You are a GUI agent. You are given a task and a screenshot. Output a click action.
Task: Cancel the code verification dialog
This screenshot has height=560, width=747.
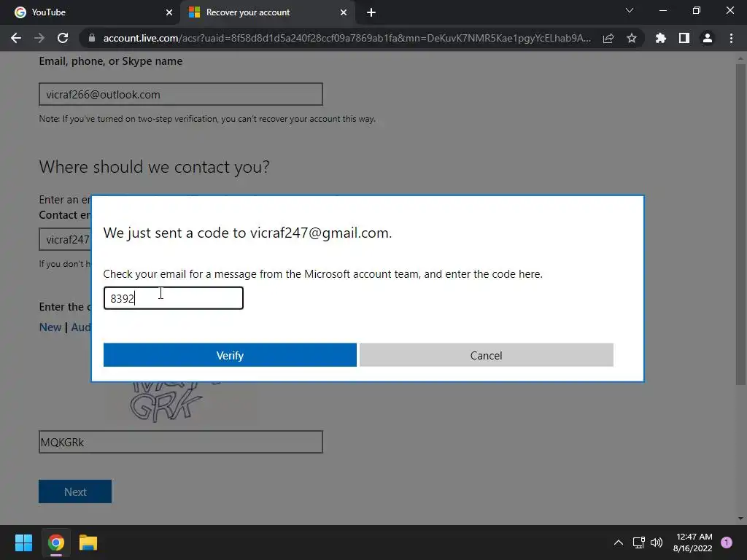pos(487,355)
